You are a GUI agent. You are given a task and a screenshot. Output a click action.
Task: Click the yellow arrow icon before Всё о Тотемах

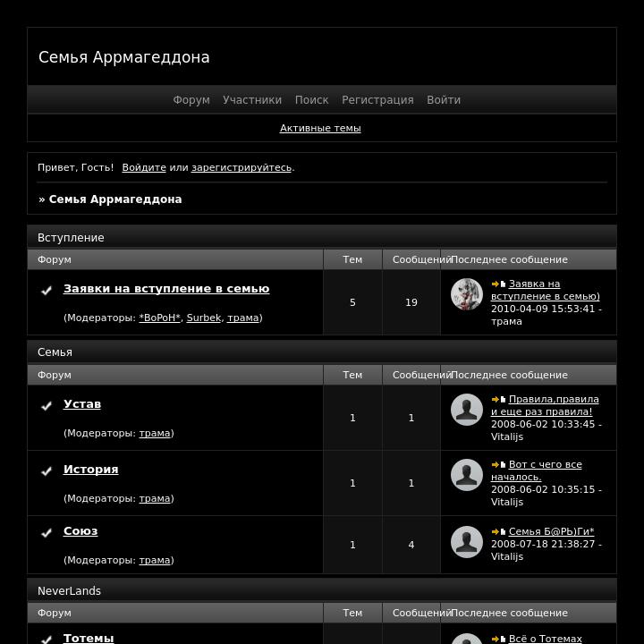(x=496, y=639)
